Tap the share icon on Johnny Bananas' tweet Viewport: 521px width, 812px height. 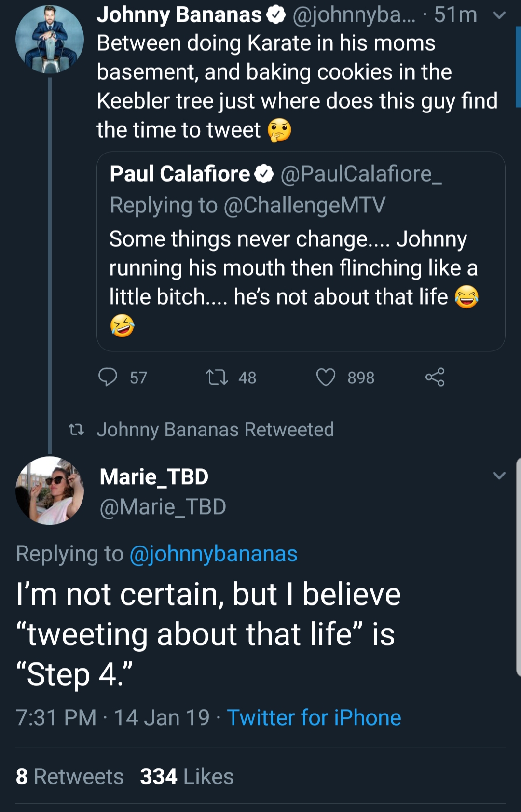(x=435, y=377)
